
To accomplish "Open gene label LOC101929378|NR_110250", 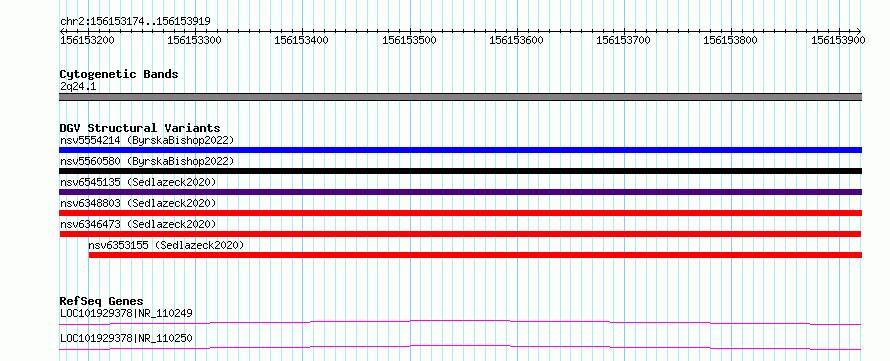I will point(126,339).
